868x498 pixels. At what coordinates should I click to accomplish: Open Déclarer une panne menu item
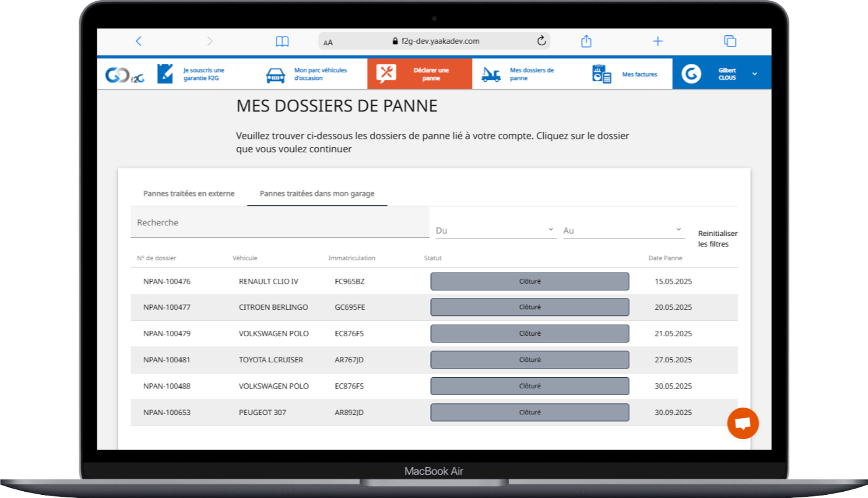coord(420,74)
